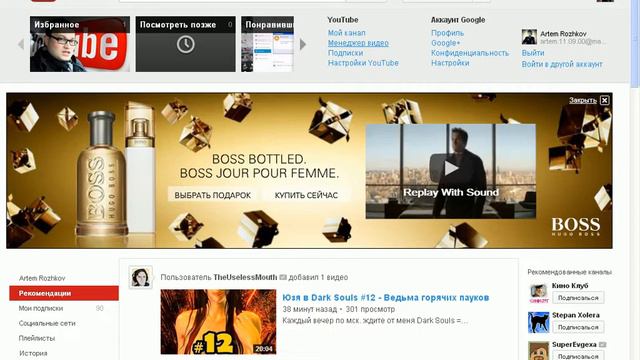Select Рекомендации in the sidebar

click(x=64, y=293)
